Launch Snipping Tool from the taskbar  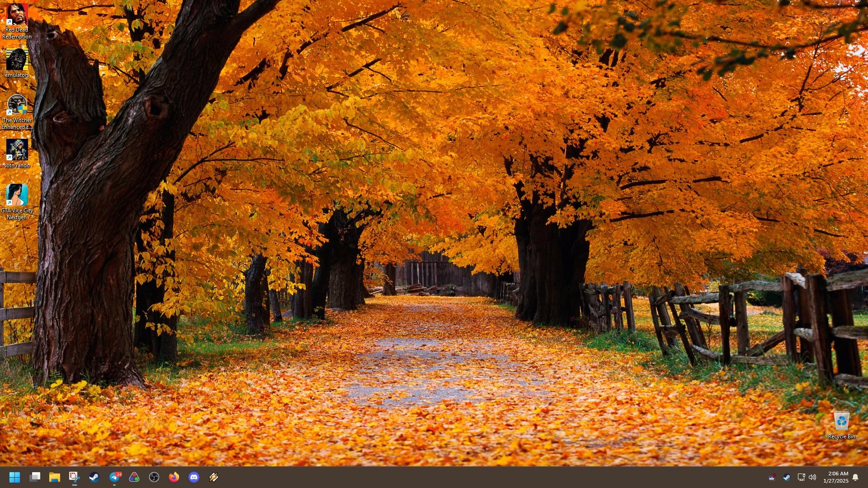[74, 477]
